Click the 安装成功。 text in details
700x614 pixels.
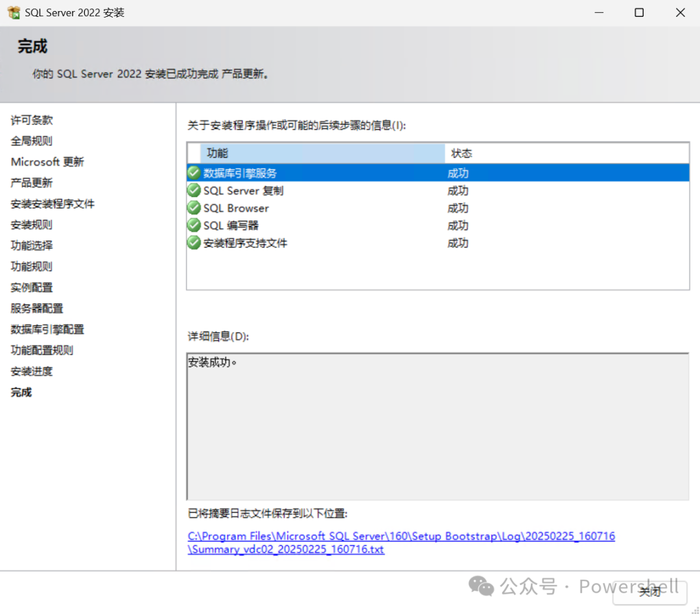click(x=212, y=362)
